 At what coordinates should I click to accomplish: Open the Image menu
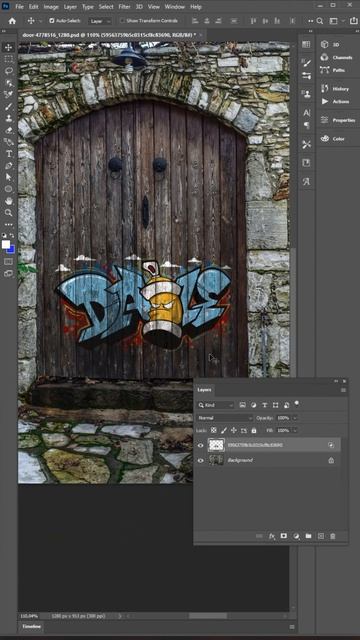(x=51, y=7)
